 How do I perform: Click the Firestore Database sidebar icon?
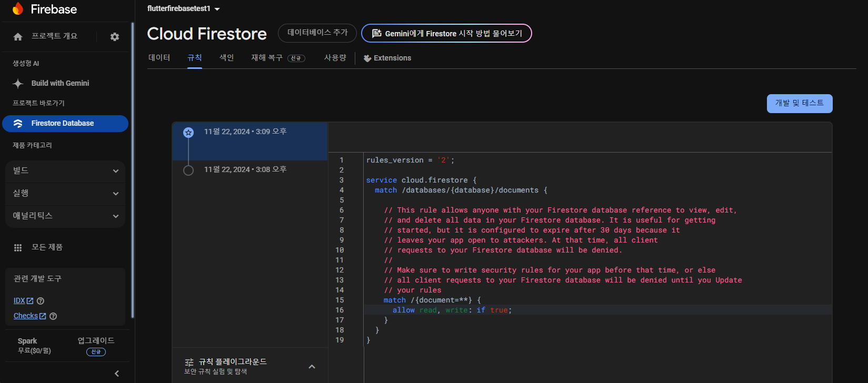coord(18,123)
